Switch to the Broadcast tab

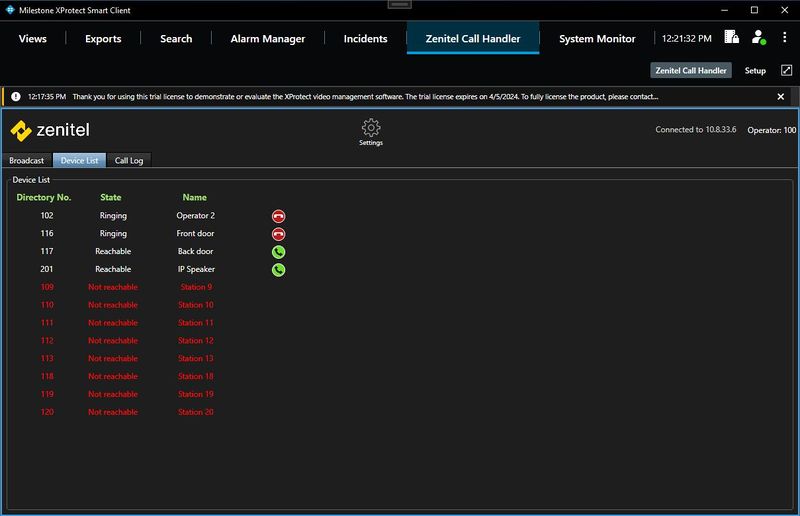pos(27,160)
